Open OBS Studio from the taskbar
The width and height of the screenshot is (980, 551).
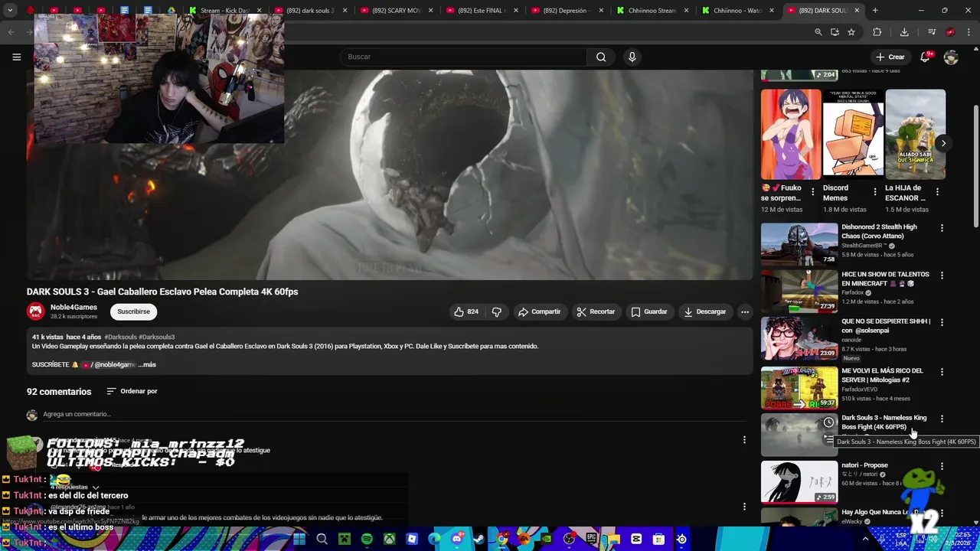coord(569,539)
